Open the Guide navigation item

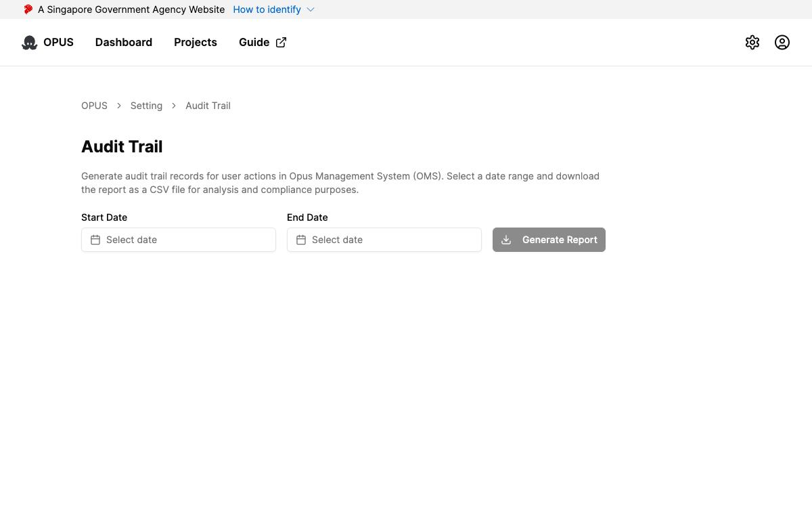[x=263, y=42]
